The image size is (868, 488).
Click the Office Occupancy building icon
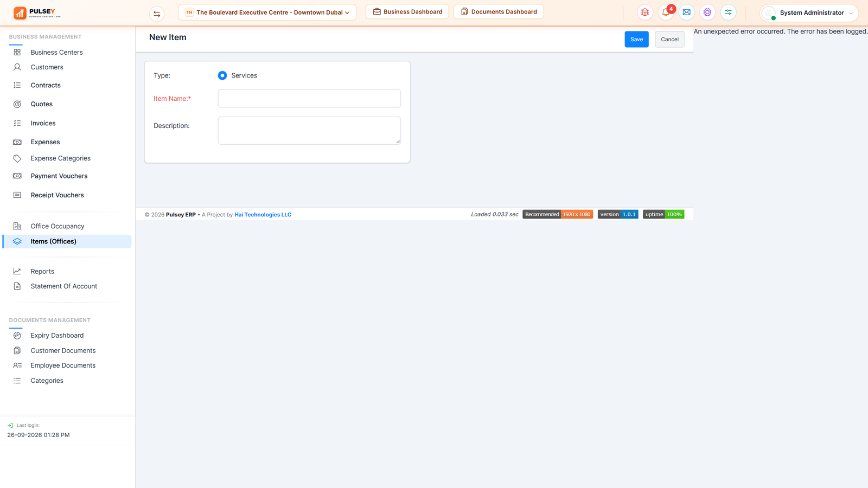[17, 226]
